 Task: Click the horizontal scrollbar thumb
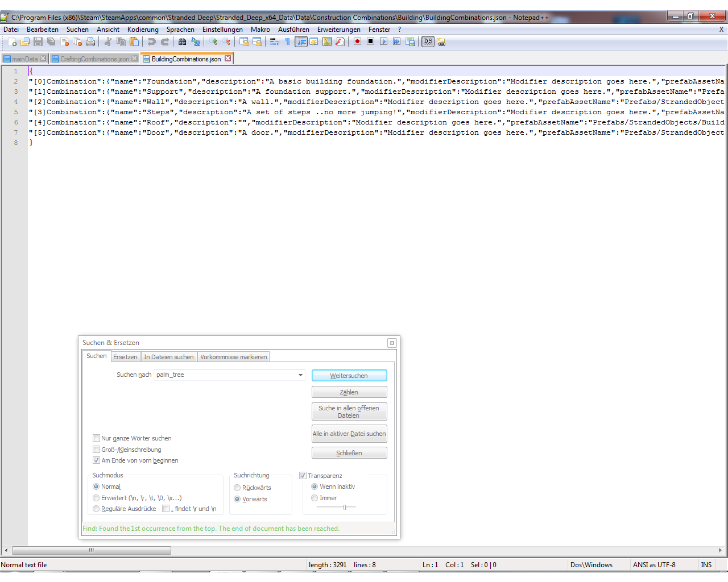click(91, 550)
